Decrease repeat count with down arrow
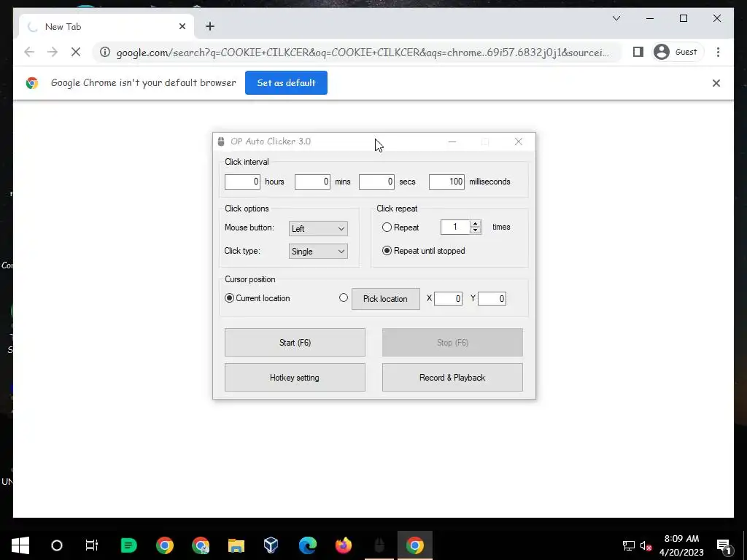Screen dimensions: 747x560 475,230
